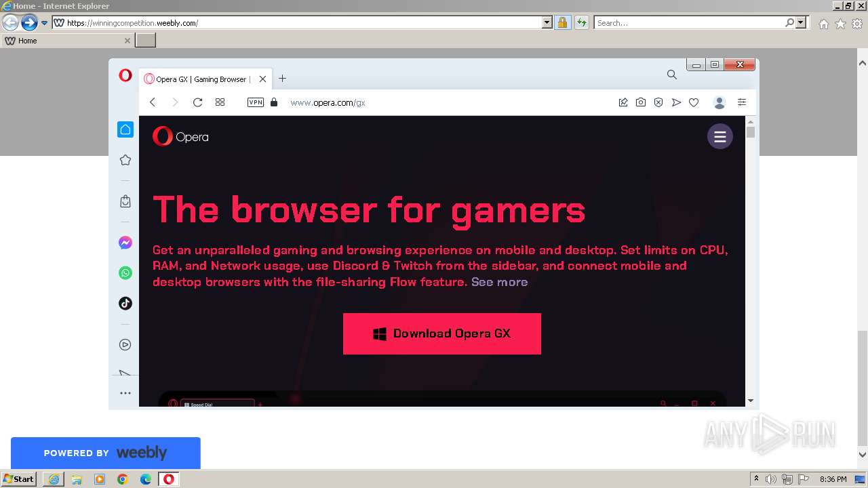Add the page to favorites with the heart icon
Image resolution: width=868 pixels, height=488 pixels.
(x=694, y=102)
